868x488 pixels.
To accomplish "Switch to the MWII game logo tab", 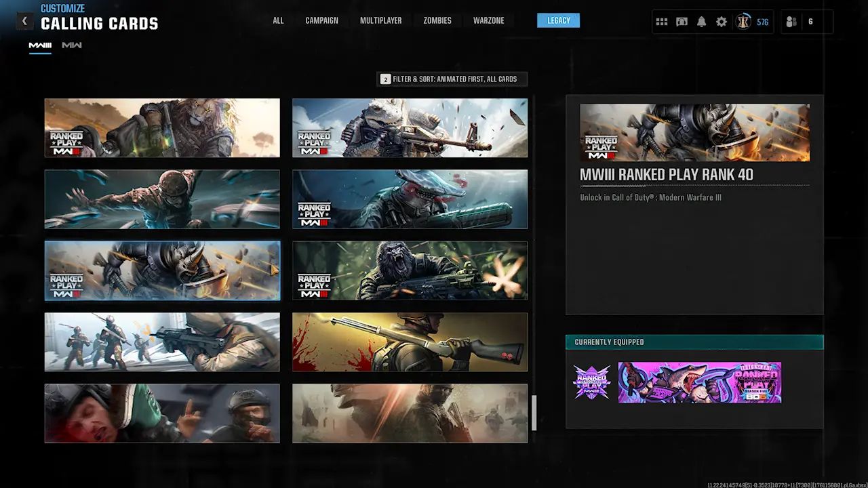I will click(72, 45).
